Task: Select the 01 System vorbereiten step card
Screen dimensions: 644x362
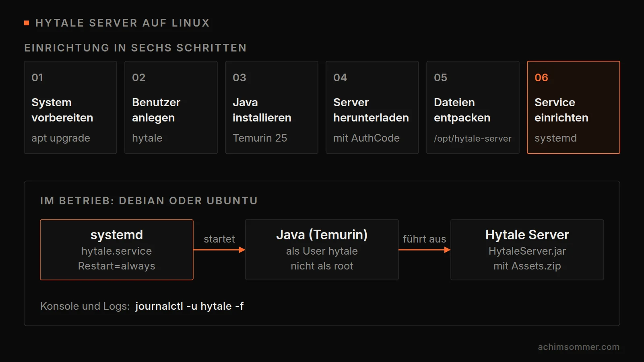Action: [70, 107]
